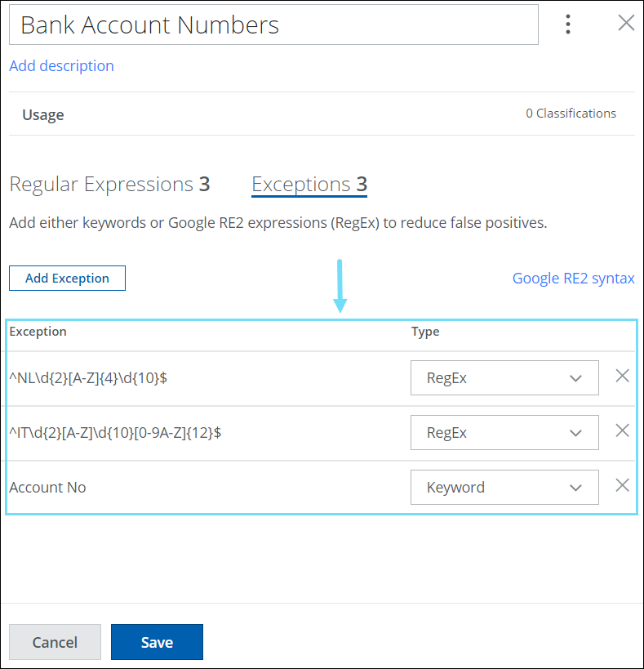This screenshot has width=644, height=669.
Task: Open the three-dot more options menu
Action: [568, 24]
